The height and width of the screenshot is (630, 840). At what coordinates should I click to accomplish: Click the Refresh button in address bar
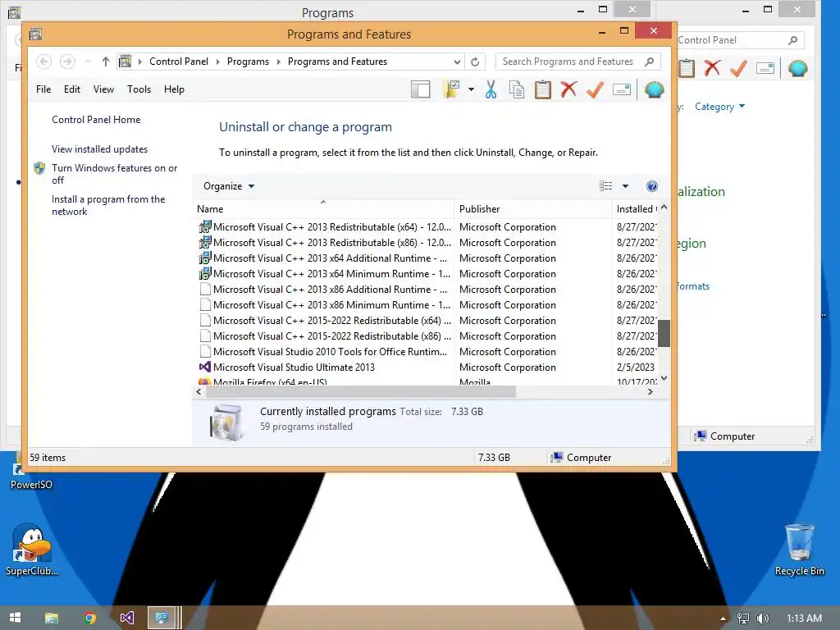pyautogui.click(x=475, y=62)
